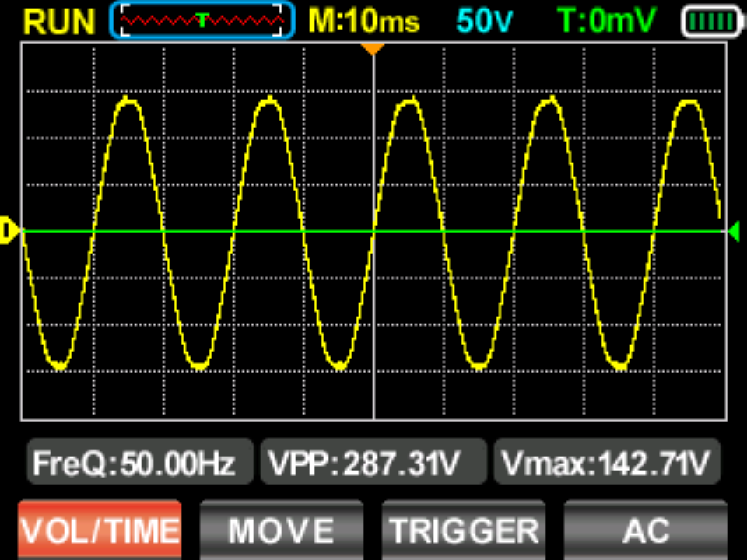Click the orange trigger position marker

tap(373, 48)
